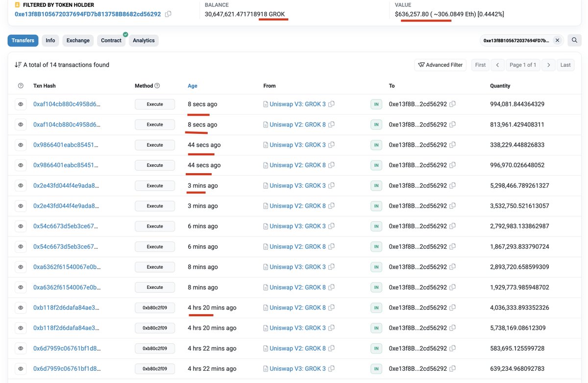The image size is (588, 383).
Task: Click the Age column header link
Action: pos(193,86)
